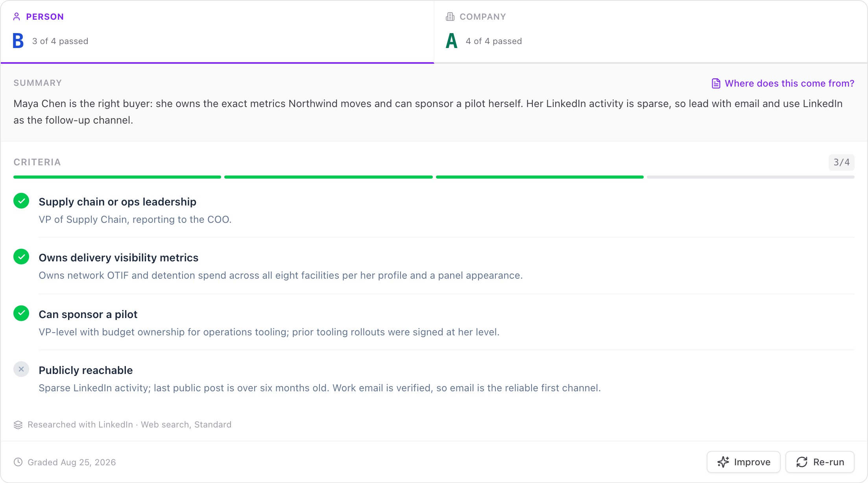The image size is (868, 483).
Task: Expand the Publicly reachable criterion row
Action: point(434,379)
